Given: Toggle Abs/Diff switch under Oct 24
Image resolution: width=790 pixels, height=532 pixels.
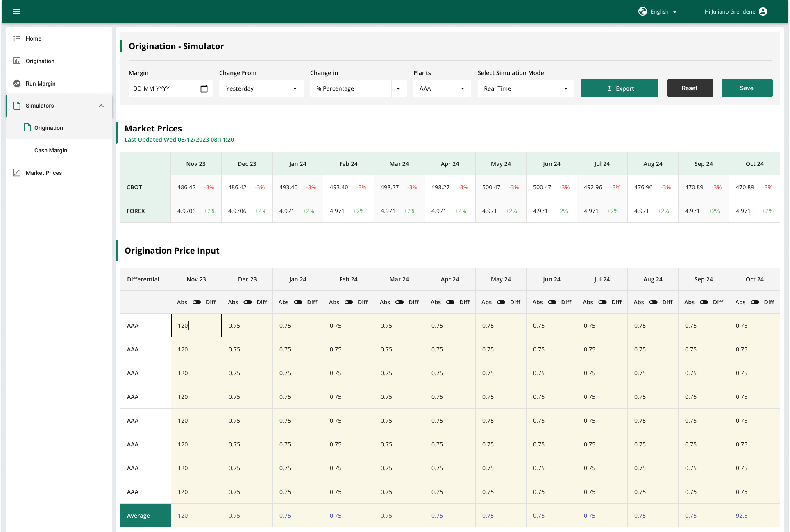Looking at the screenshot, I should click(x=755, y=302).
